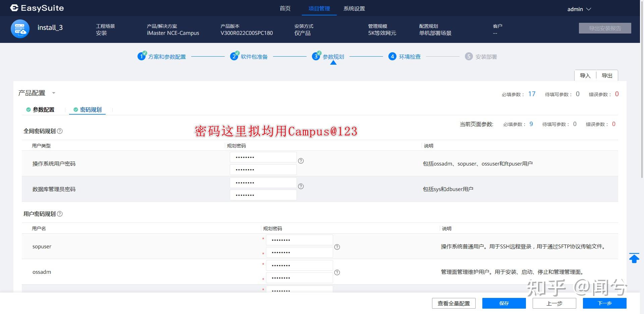Expand the 产品配置 section arrow

pos(54,93)
